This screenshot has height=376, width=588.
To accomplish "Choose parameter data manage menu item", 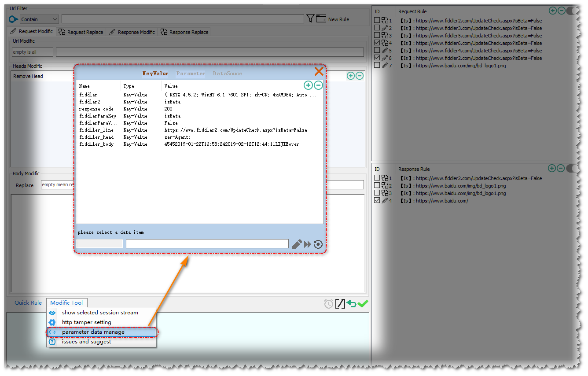I will 101,332.
